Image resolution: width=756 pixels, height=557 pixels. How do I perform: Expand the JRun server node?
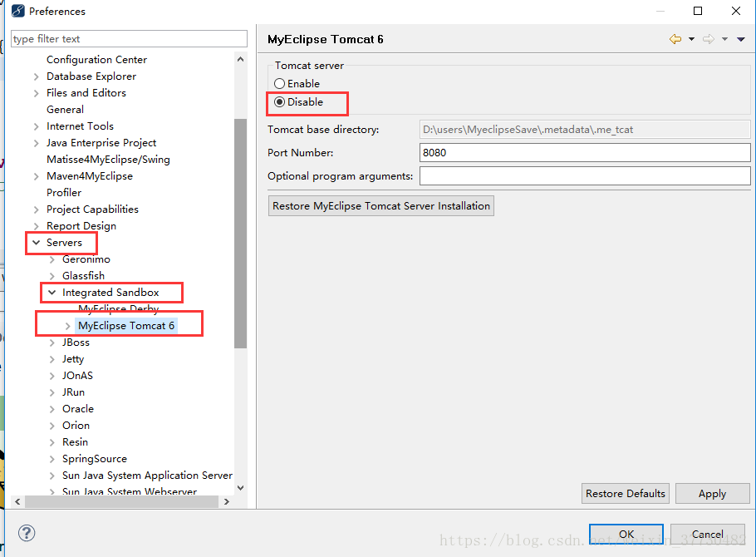52,392
